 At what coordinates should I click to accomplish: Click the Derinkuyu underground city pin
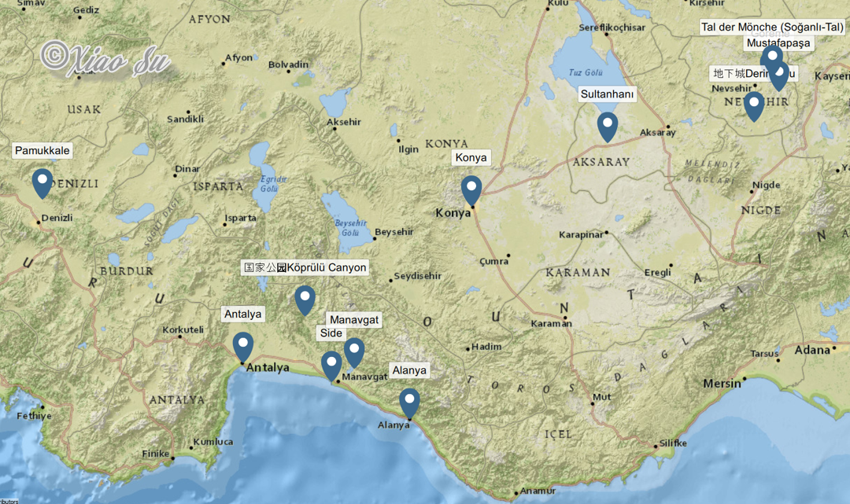click(754, 105)
